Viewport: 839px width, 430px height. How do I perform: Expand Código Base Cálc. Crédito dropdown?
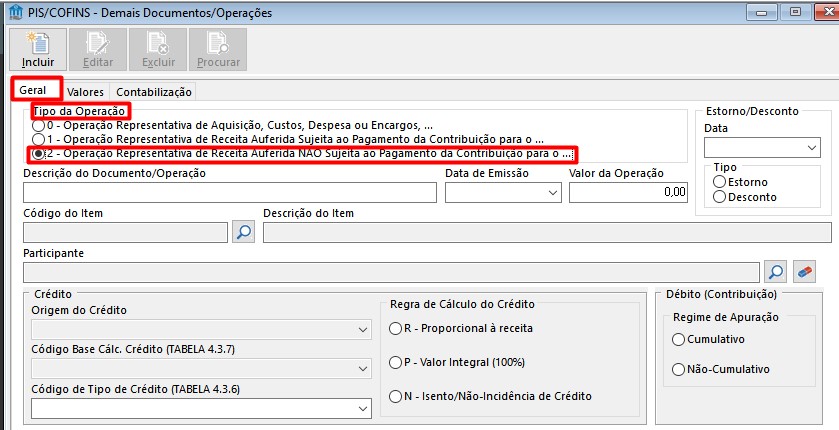tap(363, 369)
